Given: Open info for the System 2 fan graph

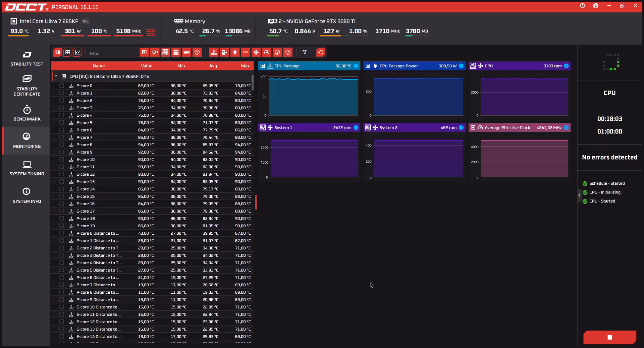Looking at the screenshot, I should click(461, 128).
